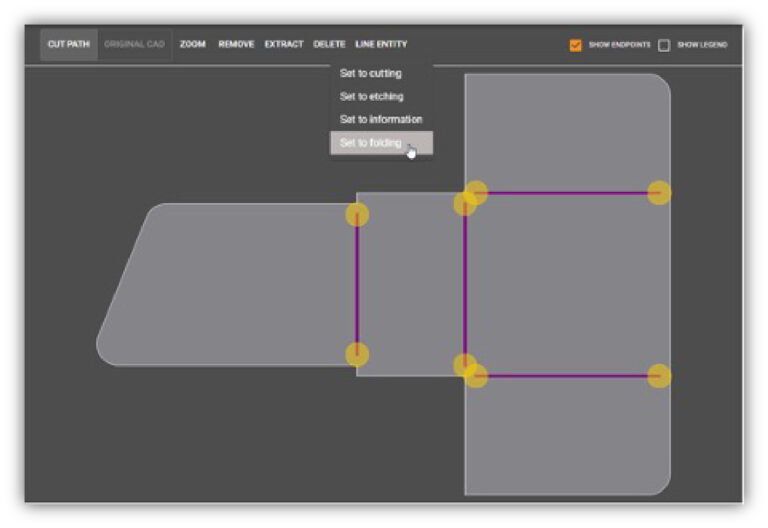This screenshot has height=528, width=768.
Task: Choose the EXTRACT toolbar command
Action: [x=284, y=45]
